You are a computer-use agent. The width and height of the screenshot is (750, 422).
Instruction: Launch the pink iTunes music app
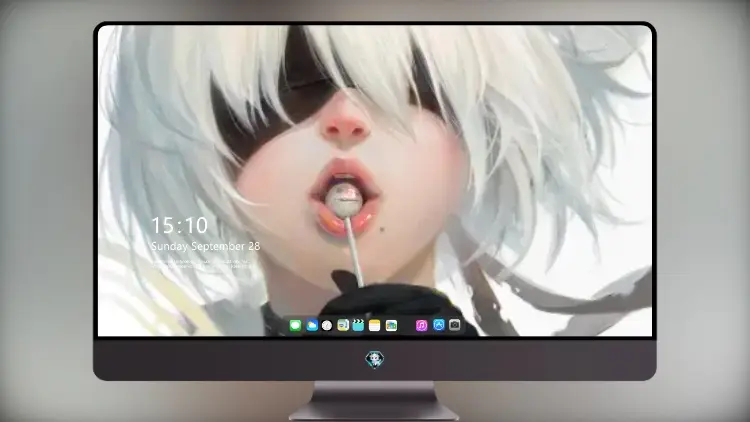421,326
